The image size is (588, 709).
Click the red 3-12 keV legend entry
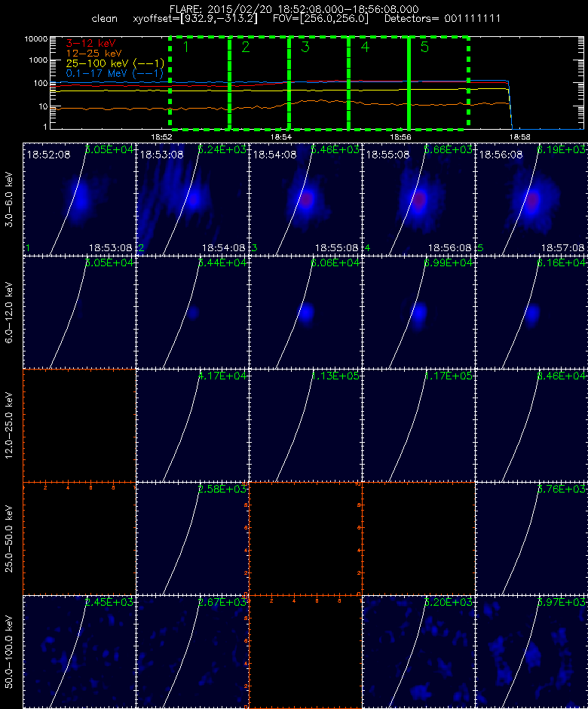tap(91, 44)
